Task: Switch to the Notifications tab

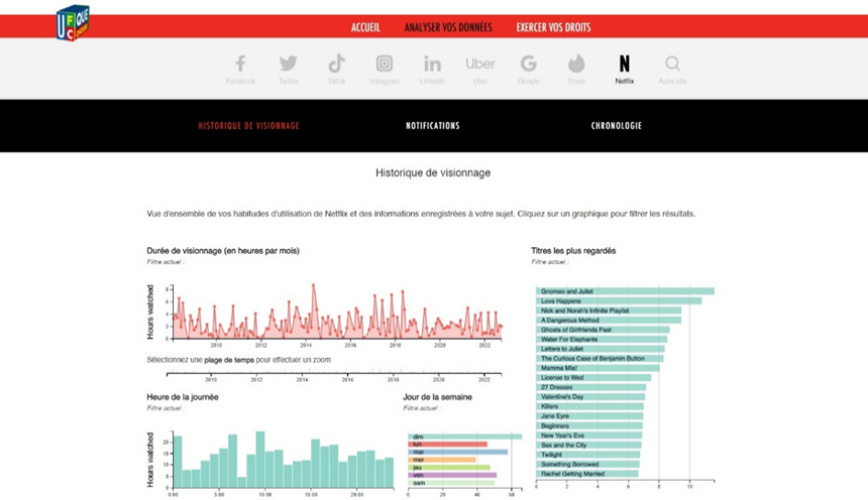Action: (x=432, y=125)
